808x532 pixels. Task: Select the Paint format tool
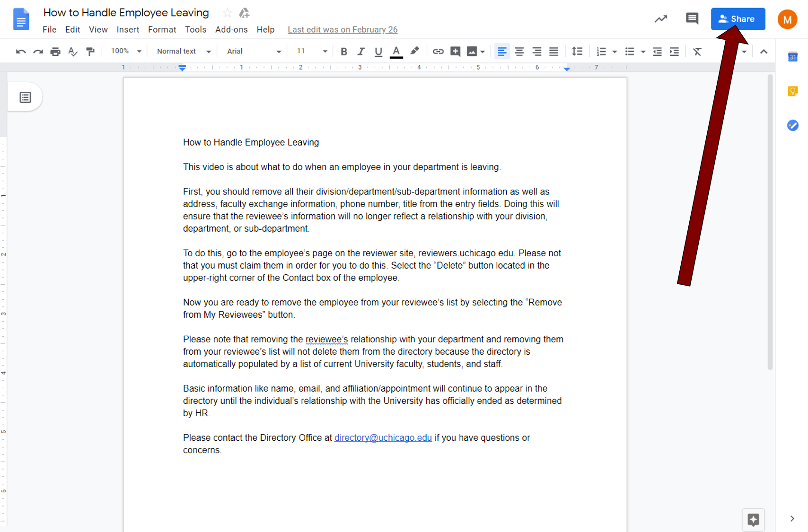pyautogui.click(x=90, y=52)
